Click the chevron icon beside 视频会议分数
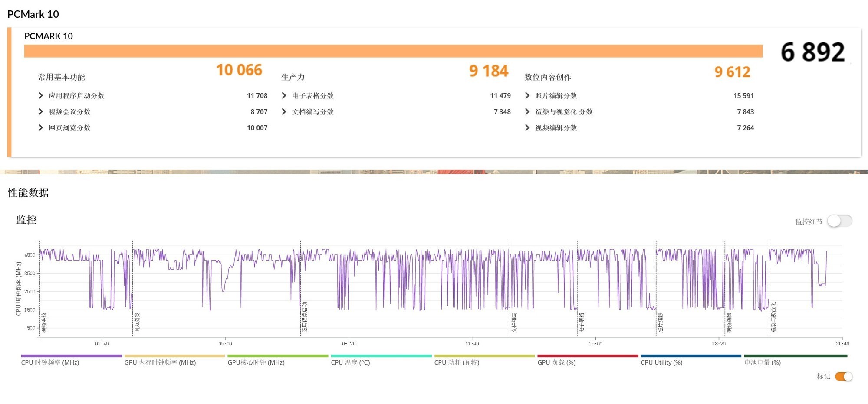 (x=40, y=112)
